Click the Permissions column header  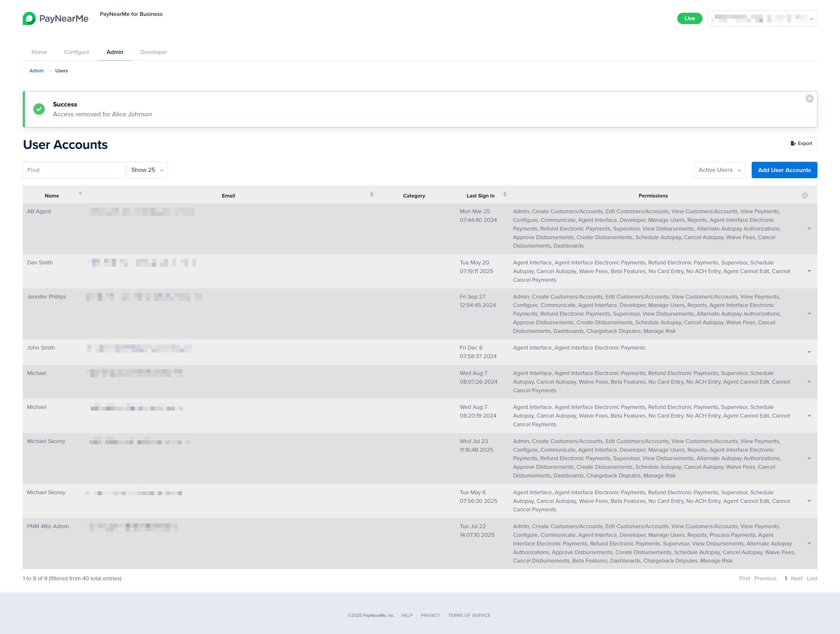[653, 195]
